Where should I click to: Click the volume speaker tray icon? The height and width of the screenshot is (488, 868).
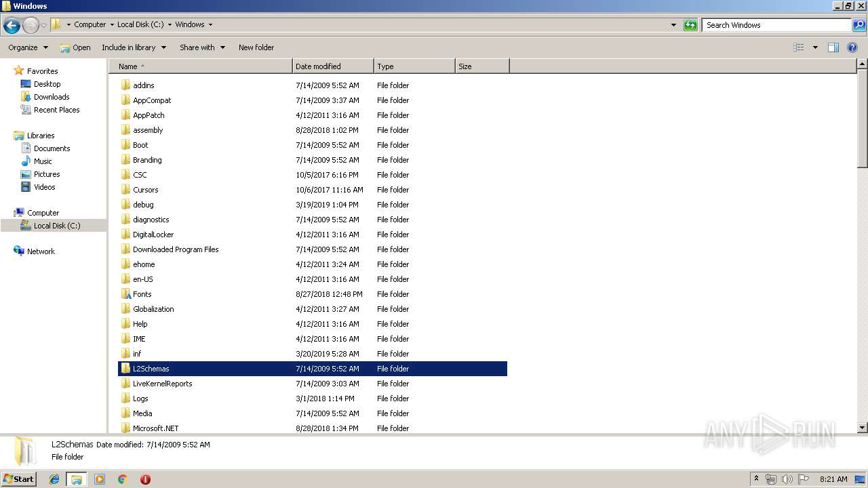(x=787, y=479)
